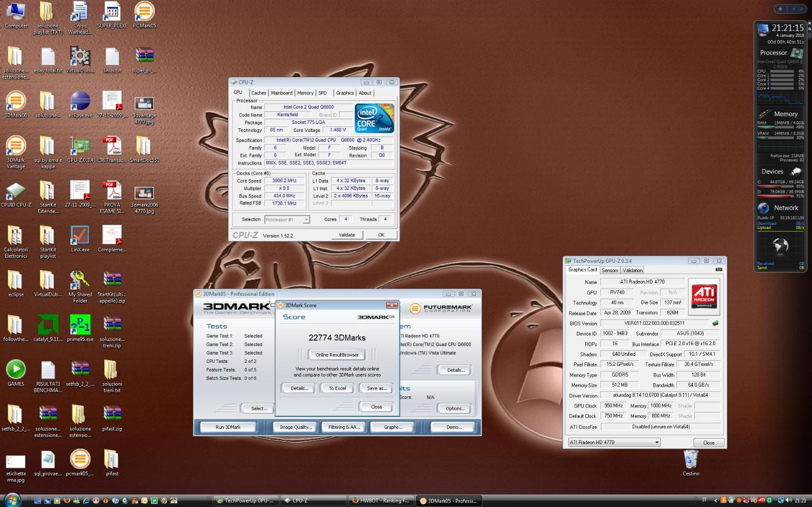Select PROVA ESAME PDF file icon
This screenshot has width=812, height=507.
112,197
